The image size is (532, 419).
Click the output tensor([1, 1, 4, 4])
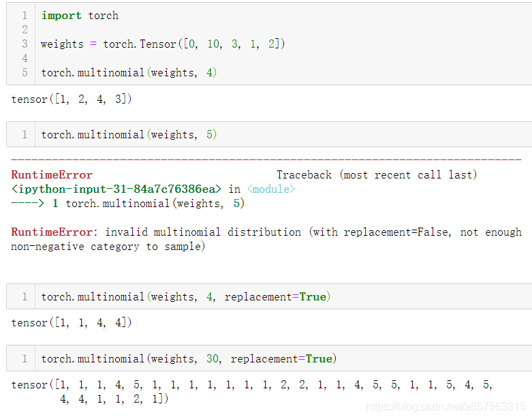[x=72, y=322]
